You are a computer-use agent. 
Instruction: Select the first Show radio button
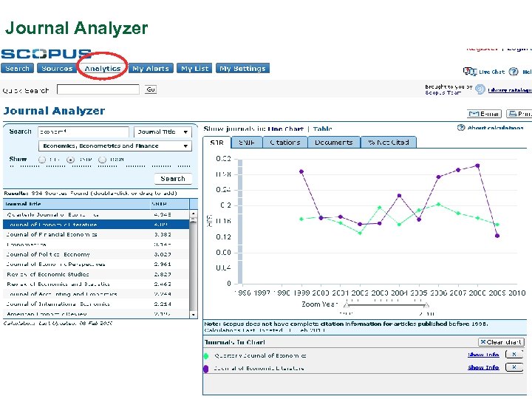(42, 160)
